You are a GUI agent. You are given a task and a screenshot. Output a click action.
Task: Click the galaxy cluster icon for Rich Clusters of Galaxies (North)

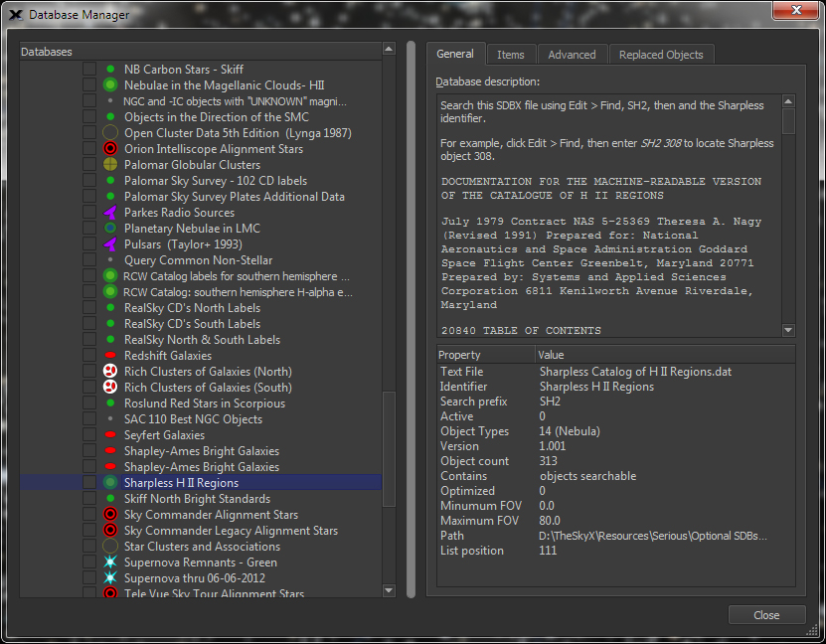coord(110,372)
